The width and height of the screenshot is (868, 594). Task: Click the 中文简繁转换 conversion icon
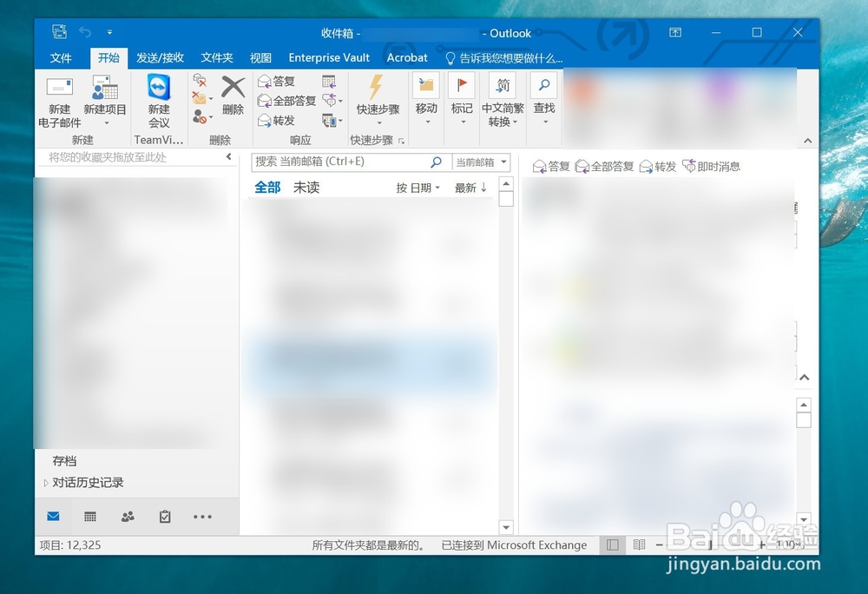503,86
